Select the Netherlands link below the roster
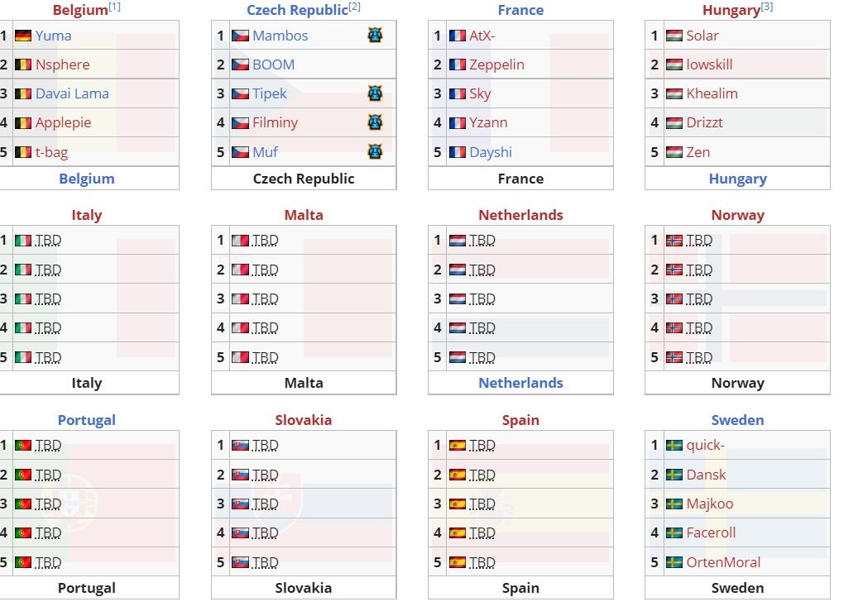Viewport: 863px width, 616px height. click(520, 383)
